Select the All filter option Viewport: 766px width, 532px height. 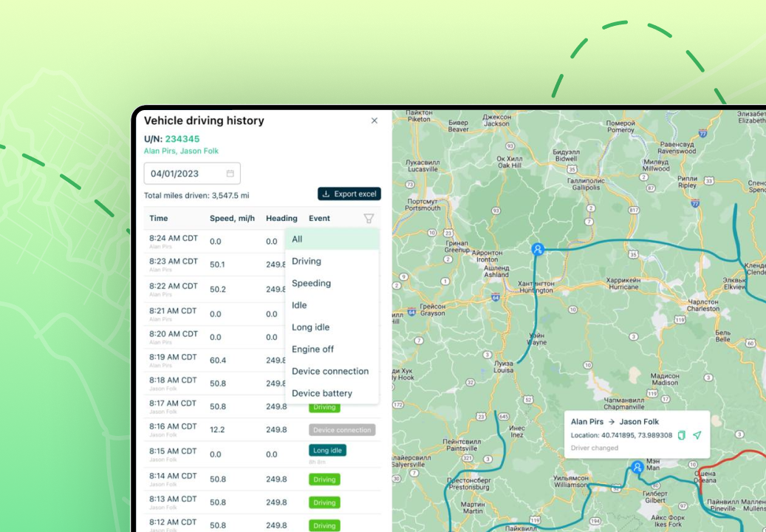point(332,239)
